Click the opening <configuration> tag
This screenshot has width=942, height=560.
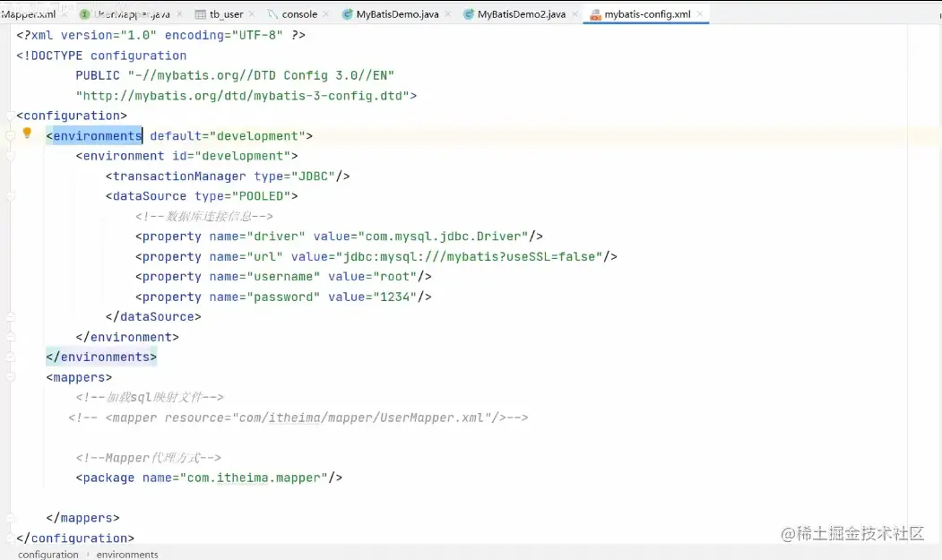coord(72,116)
